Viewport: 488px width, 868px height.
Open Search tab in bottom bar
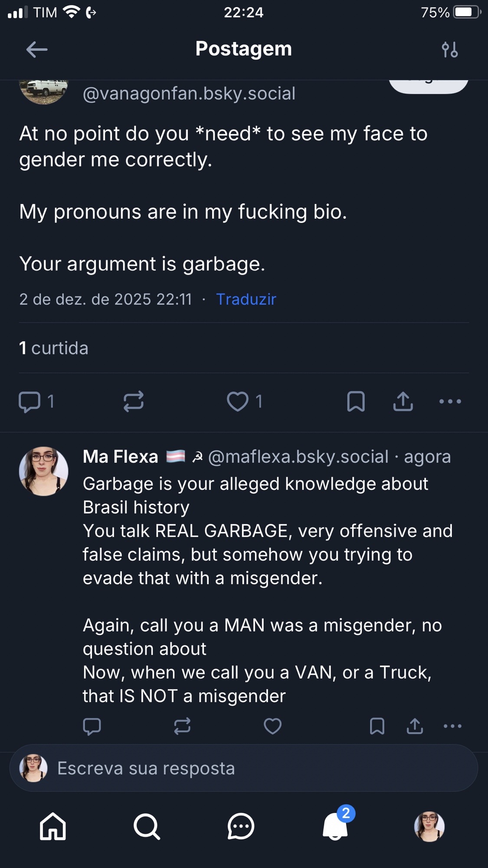tap(147, 826)
